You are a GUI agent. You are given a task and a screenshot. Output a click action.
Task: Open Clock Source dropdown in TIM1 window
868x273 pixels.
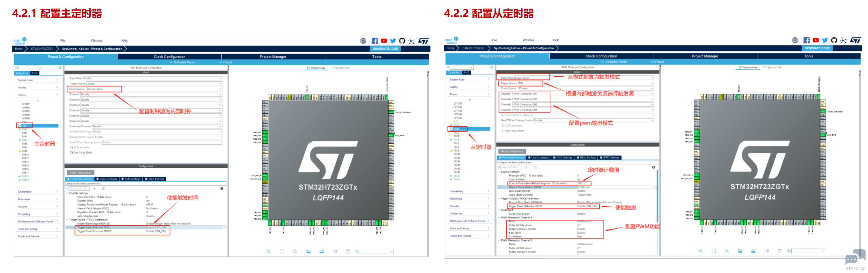point(154,89)
